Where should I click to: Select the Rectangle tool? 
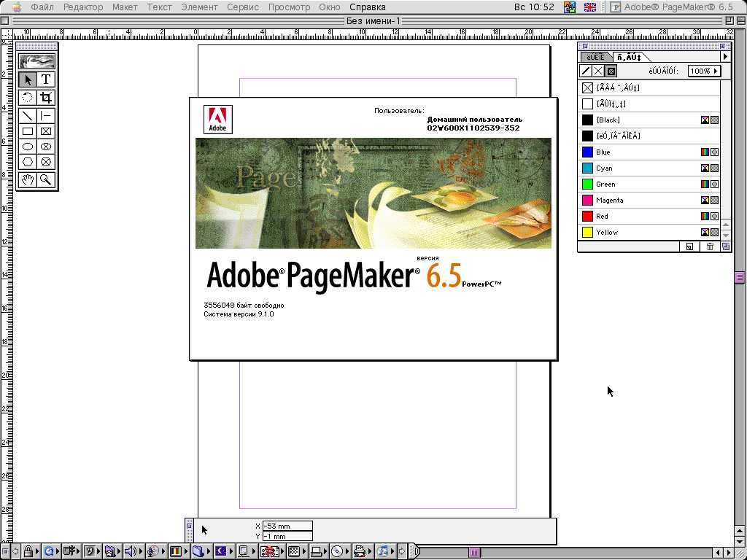(28, 131)
